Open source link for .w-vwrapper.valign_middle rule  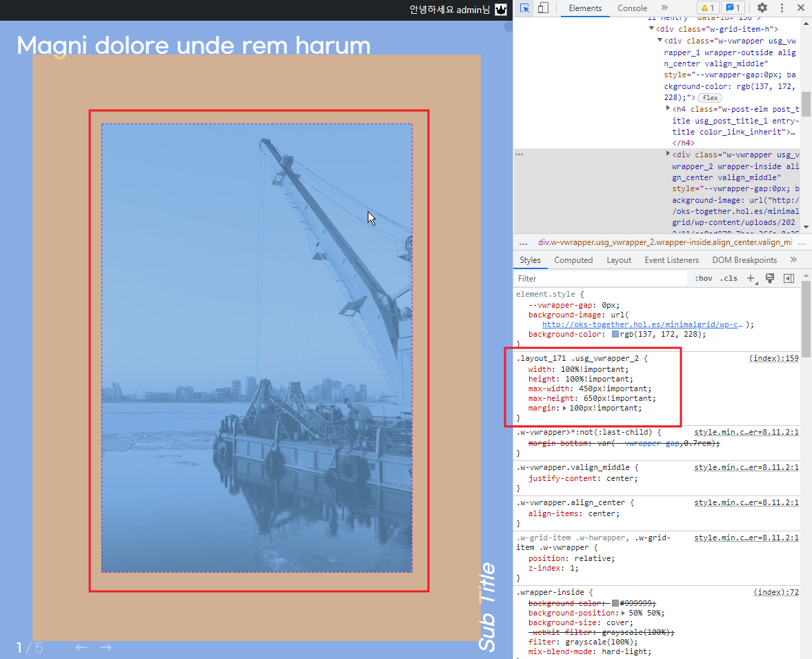[746, 467]
